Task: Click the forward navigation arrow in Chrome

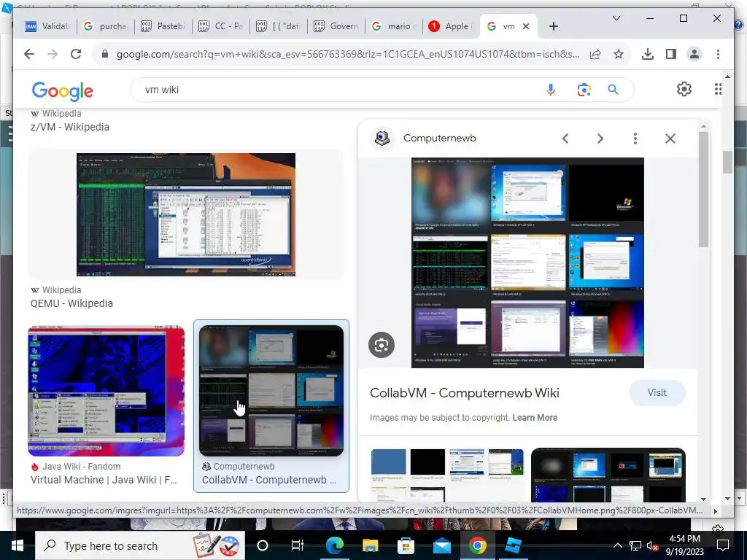Action: click(x=53, y=54)
